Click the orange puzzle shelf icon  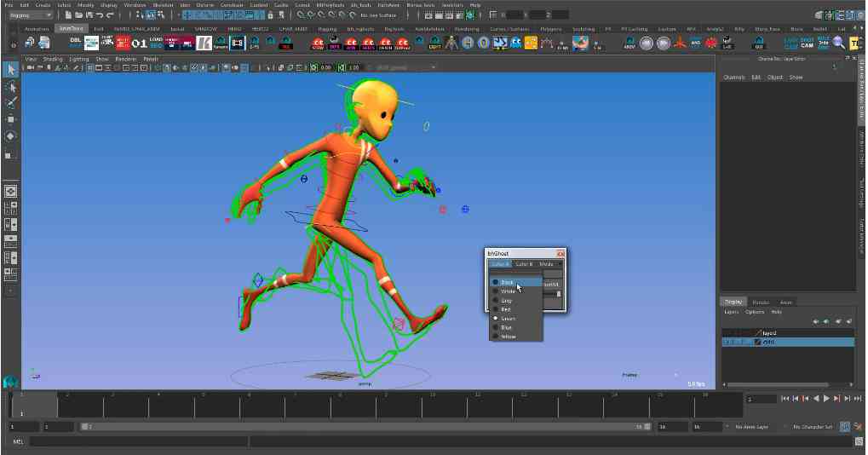[x=531, y=43]
